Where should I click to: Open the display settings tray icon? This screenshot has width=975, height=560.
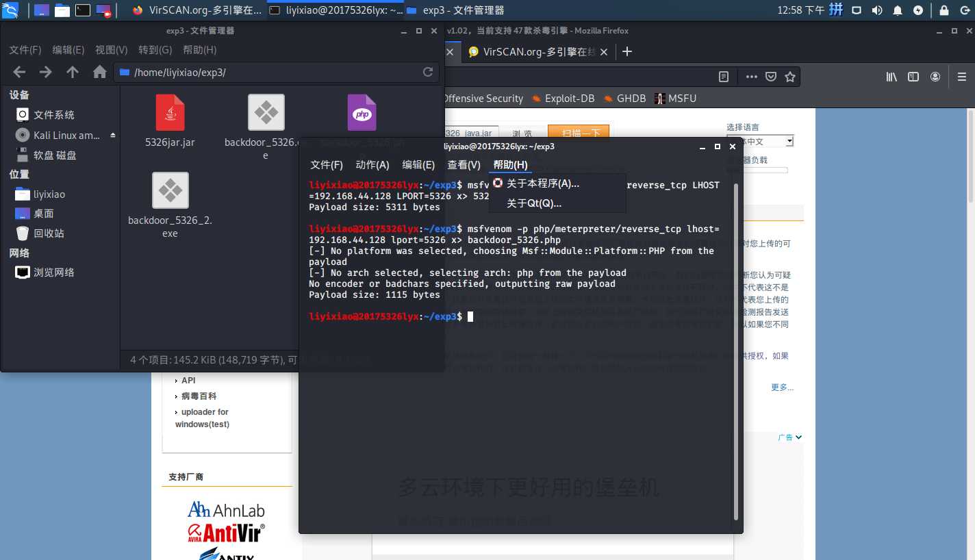pyautogui.click(x=857, y=10)
